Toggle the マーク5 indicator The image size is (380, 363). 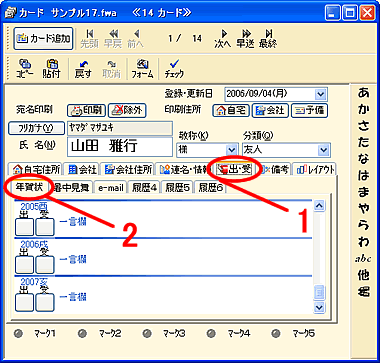tap(275, 333)
